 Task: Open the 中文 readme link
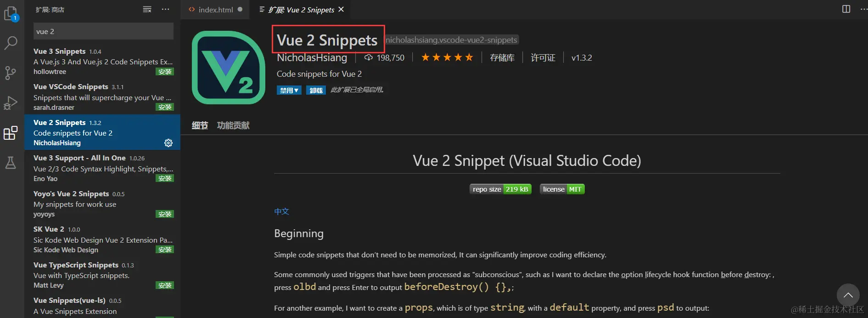pyautogui.click(x=281, y=211)
